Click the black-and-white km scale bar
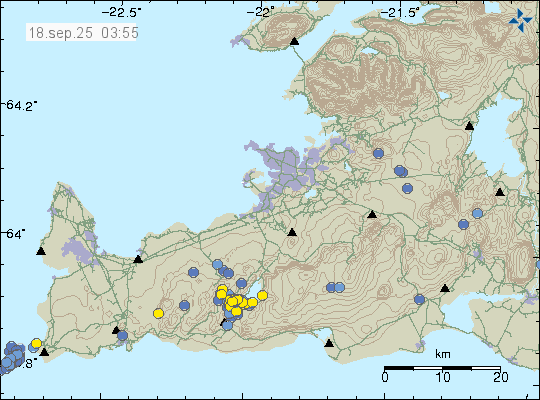This screenshot has height=400, width=540. point(442,368)
